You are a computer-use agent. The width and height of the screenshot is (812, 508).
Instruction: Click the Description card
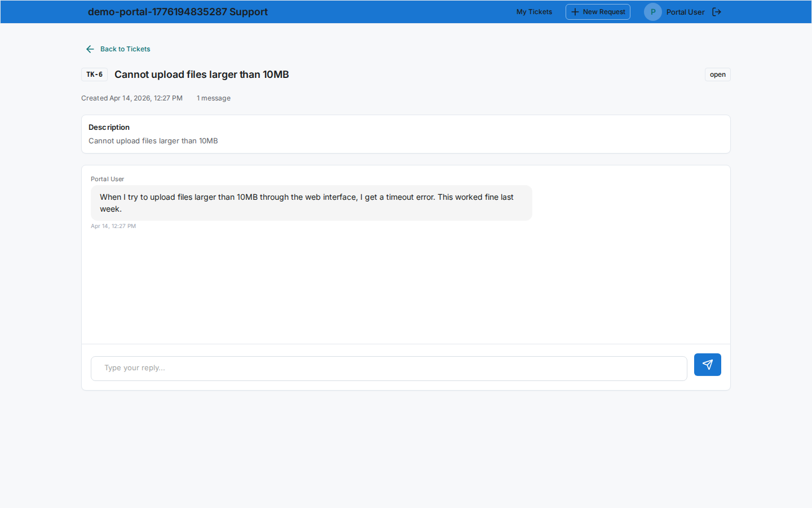coord(405,134)
